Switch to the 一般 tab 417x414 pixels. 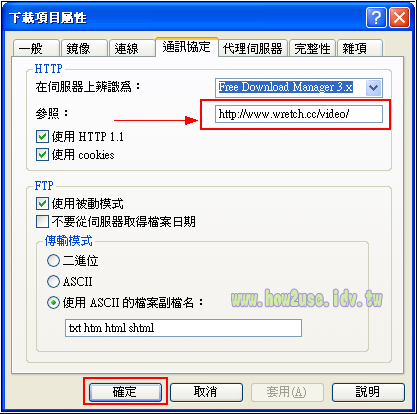(36, 48)
